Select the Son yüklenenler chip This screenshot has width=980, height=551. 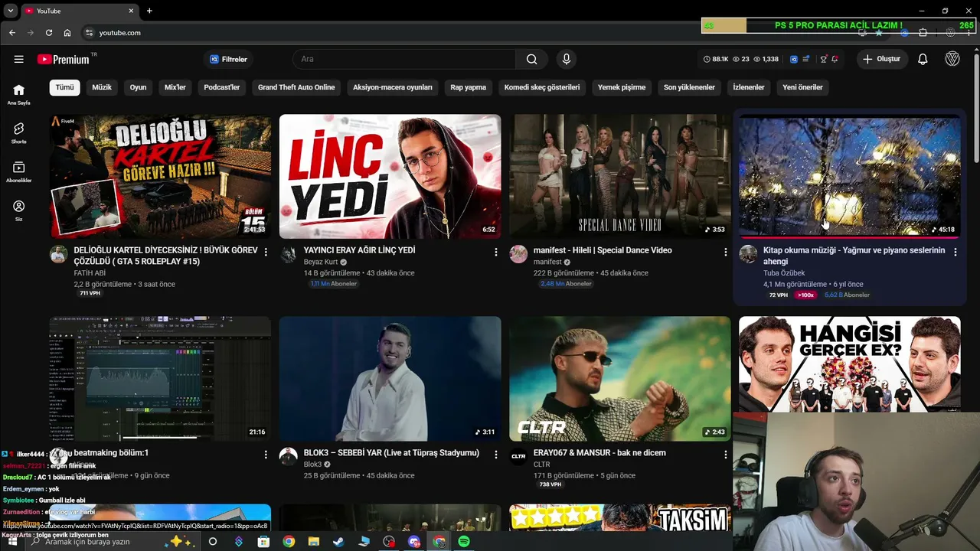pyautogui.click(x=689, y=87)
